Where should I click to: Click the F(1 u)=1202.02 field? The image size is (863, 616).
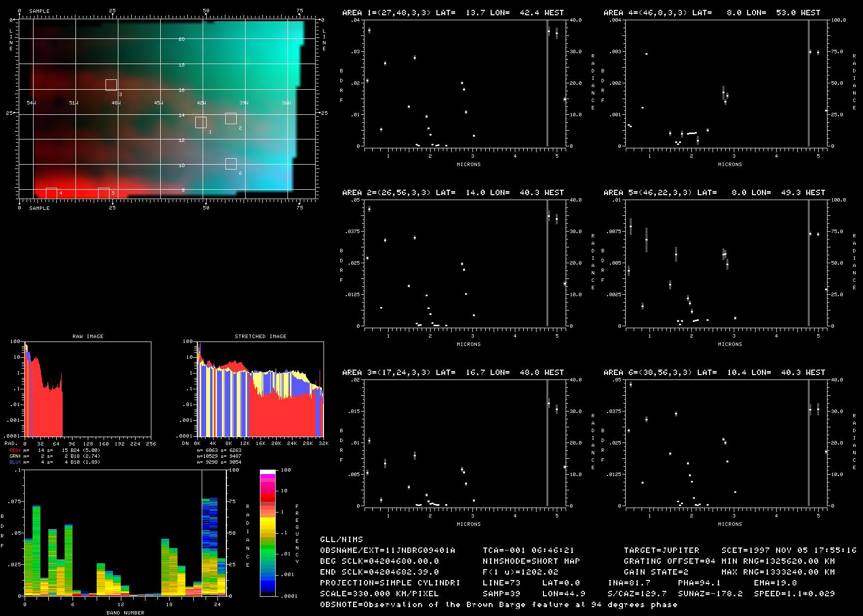[520, 572]
